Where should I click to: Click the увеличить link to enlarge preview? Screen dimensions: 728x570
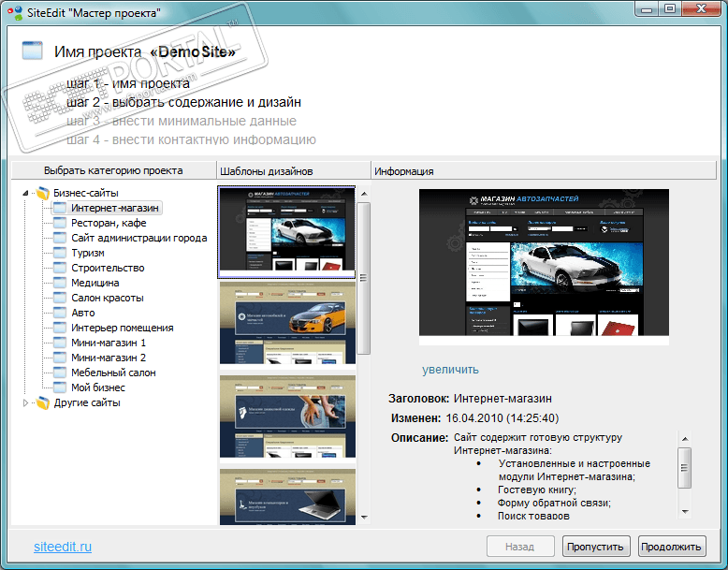pos(450,370)
